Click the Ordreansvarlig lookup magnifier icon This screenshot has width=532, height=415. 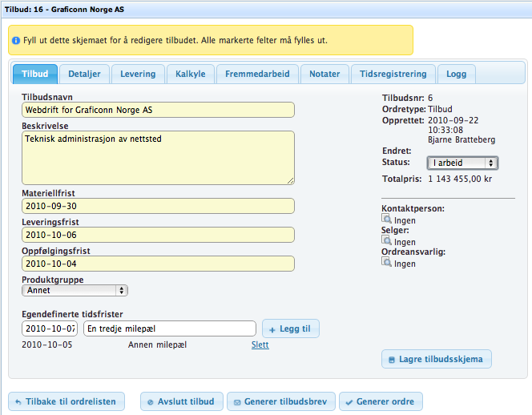click(387, 263)
